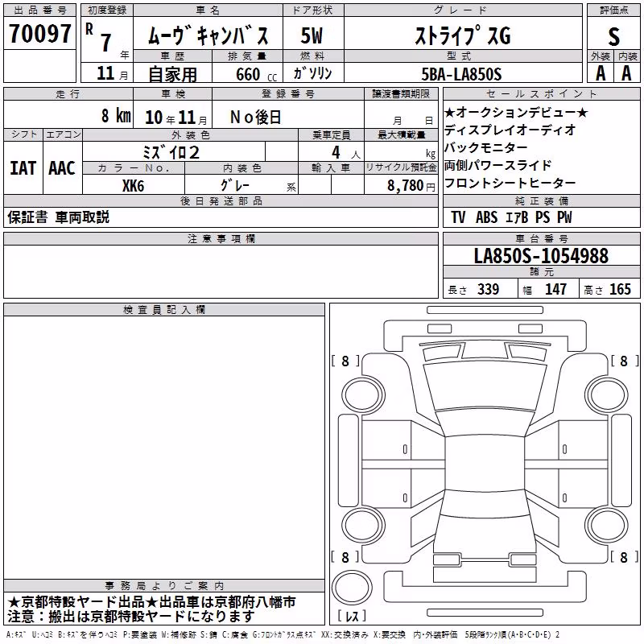Click TV in the 純正装備 row
Image resolution: width=644 pixels, height=644 pixels.
(x=458, y=217)
